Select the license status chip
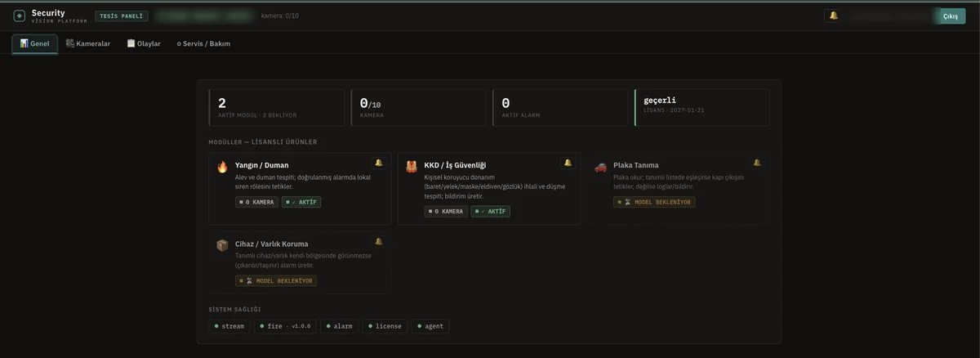The height and width of the screenshot is (358, 980). pyautogui.click(x=385, y=326)
